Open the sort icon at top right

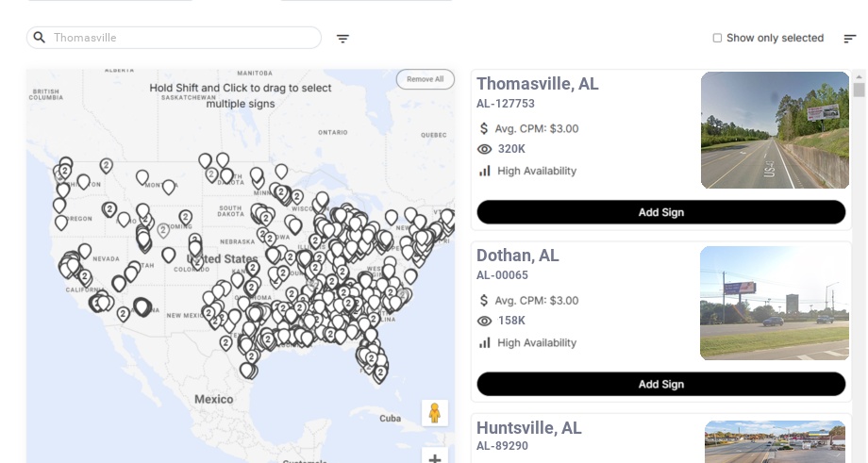tap(850, 39)
